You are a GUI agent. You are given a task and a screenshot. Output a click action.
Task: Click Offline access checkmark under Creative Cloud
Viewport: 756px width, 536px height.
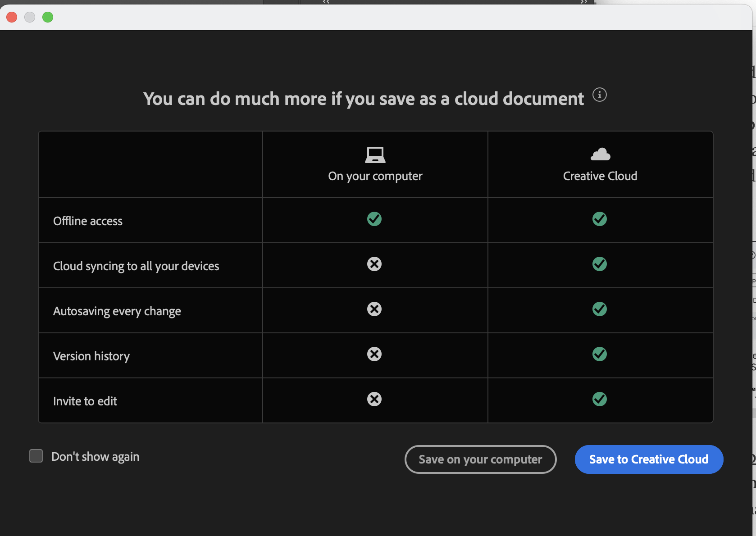599,219
